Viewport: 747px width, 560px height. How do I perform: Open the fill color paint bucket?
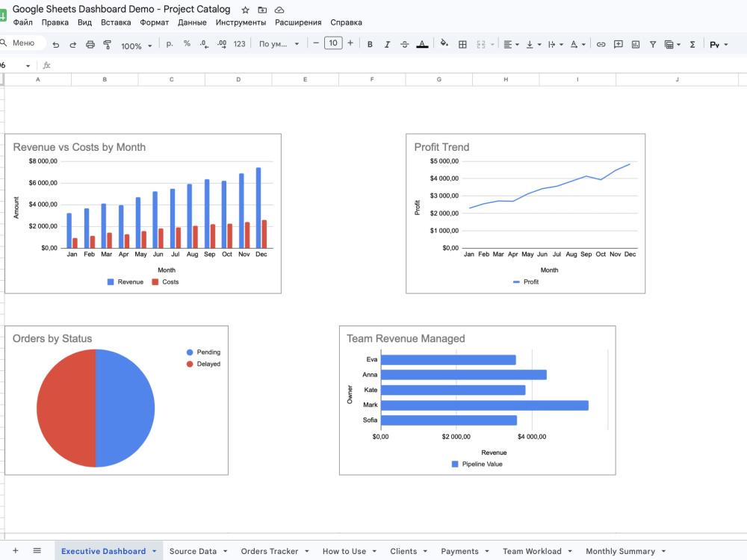pos(444,43)
